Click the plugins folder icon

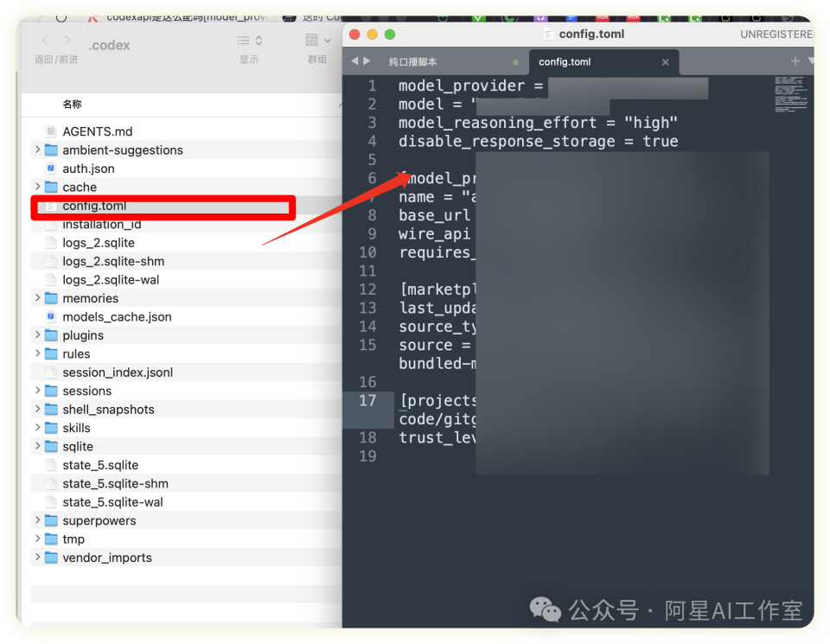pyautogui.click(x=51, y=335)
